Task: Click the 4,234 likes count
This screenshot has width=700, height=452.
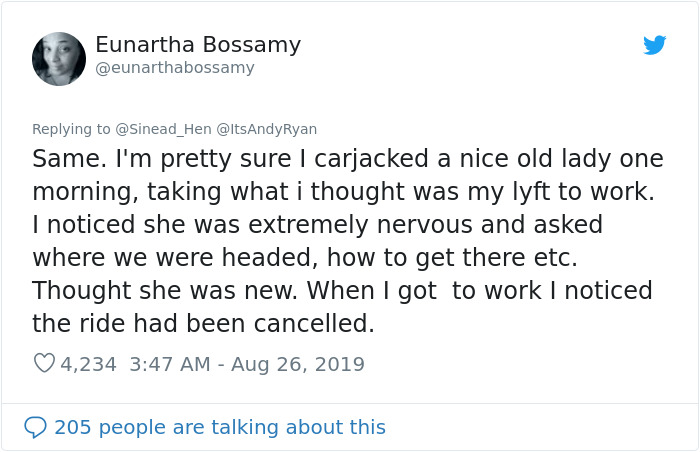Action: click(88, 364)
